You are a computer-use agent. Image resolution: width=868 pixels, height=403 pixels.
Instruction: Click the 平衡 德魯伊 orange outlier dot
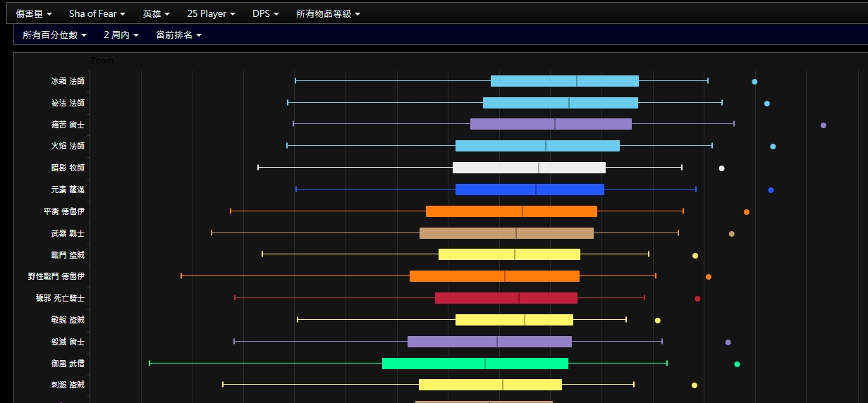tap(747, 212)
